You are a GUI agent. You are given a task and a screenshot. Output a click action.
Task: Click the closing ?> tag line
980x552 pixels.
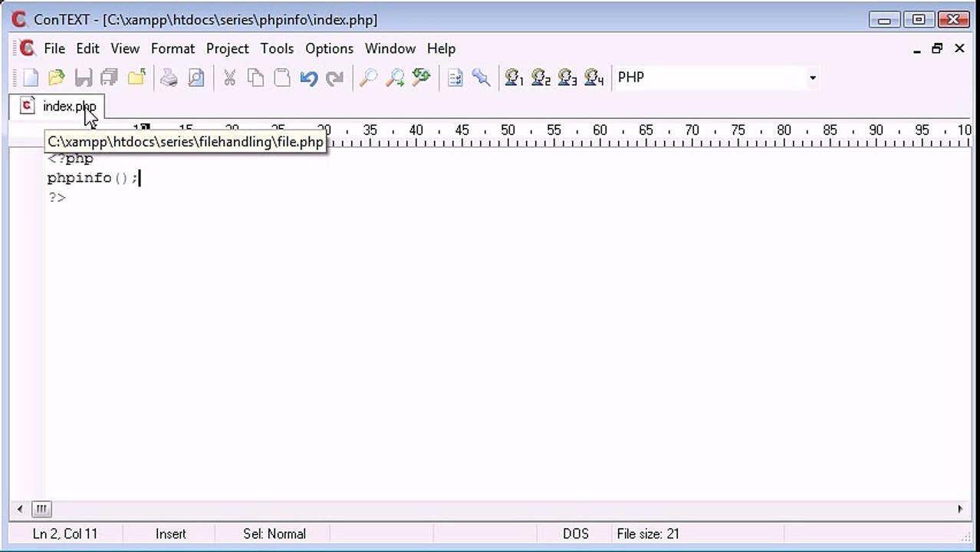point(57,198)
